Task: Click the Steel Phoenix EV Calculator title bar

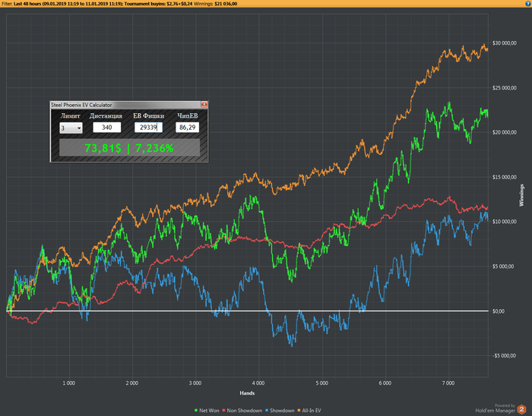Action: click(x=125, y=105)
